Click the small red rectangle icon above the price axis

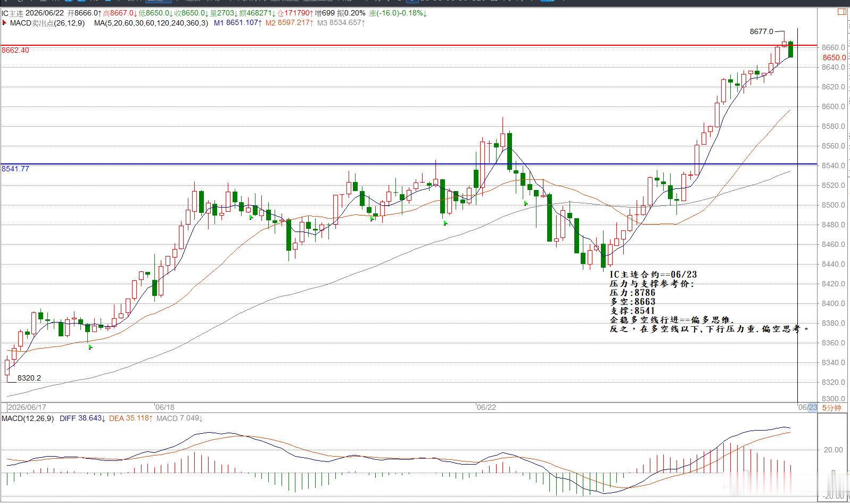pyautogui.click(x=841, y=11)
